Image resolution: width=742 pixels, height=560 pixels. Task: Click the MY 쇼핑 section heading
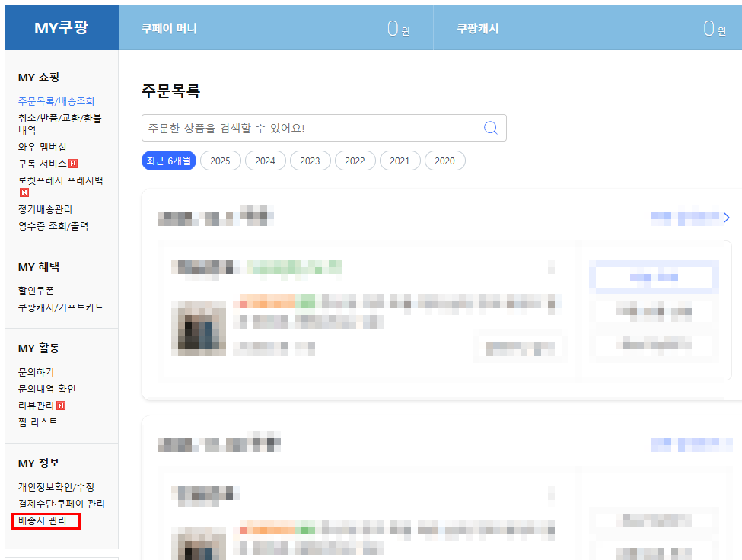(39, 78)
